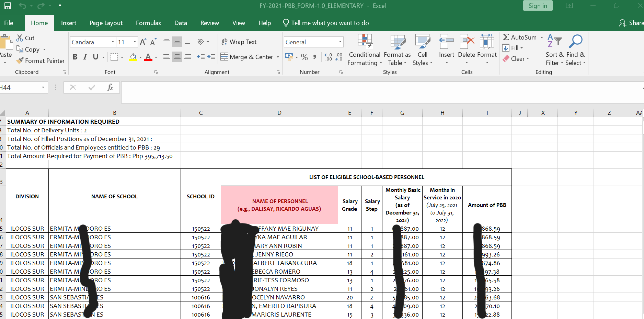Click AutoSum

(519, 37)
